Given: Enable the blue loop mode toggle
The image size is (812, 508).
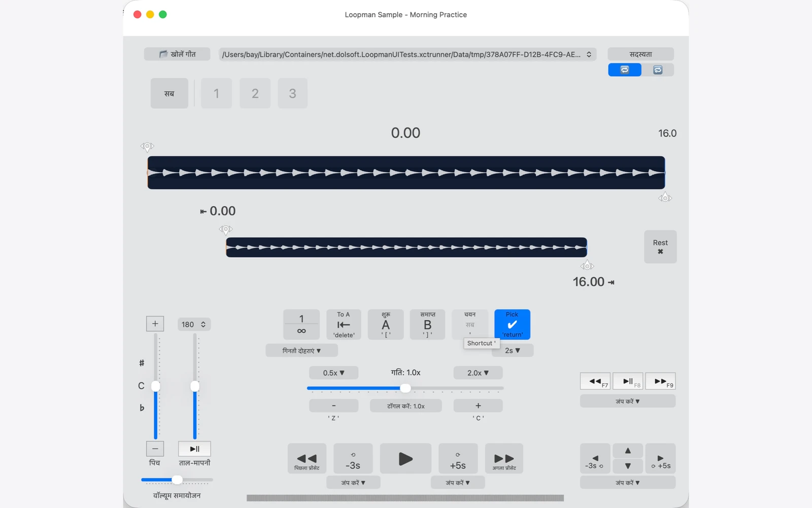Looking at the screenshot, I should click(x=625, y=70).
